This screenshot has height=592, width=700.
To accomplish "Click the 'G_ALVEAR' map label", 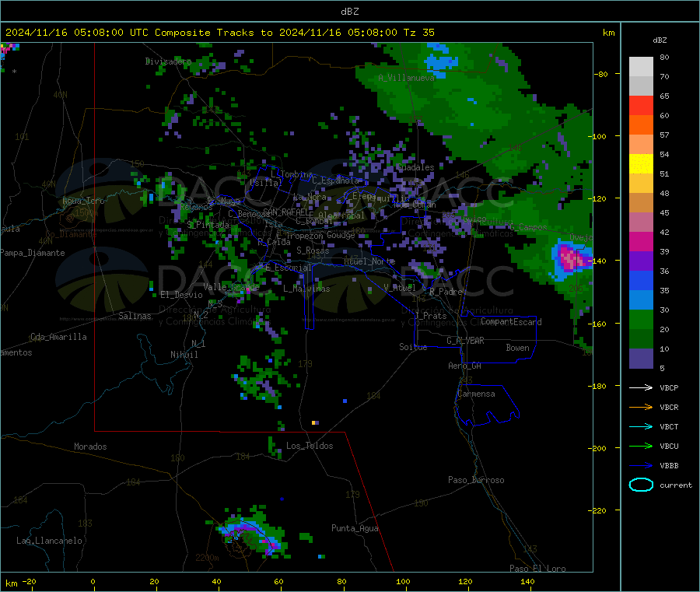I will click(465, 341).
